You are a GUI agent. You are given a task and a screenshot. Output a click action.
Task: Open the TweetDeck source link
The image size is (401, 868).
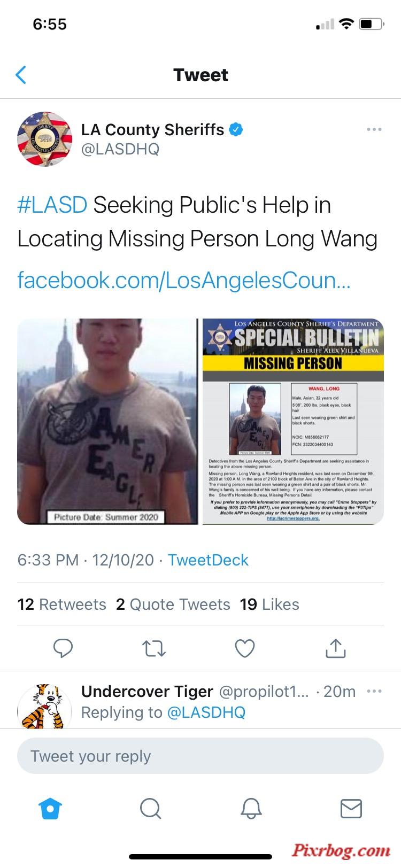pyautogui.click(x=208, y=560)
